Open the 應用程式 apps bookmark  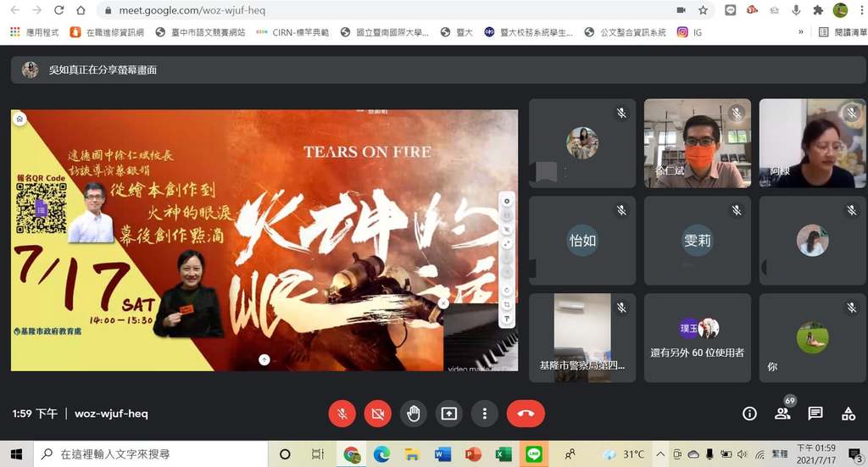(34, 32)
